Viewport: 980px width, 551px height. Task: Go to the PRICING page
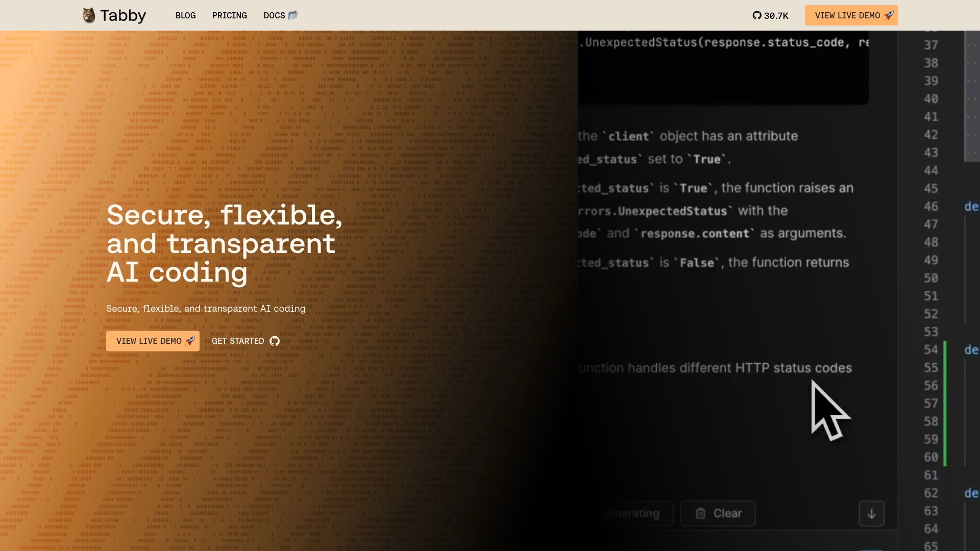pos(229,15)
